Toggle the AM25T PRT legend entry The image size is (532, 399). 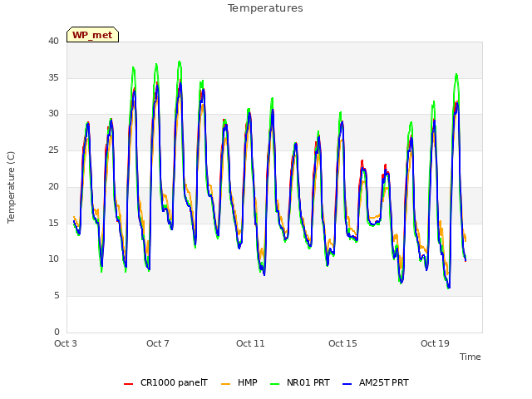(x=376, y=382)
